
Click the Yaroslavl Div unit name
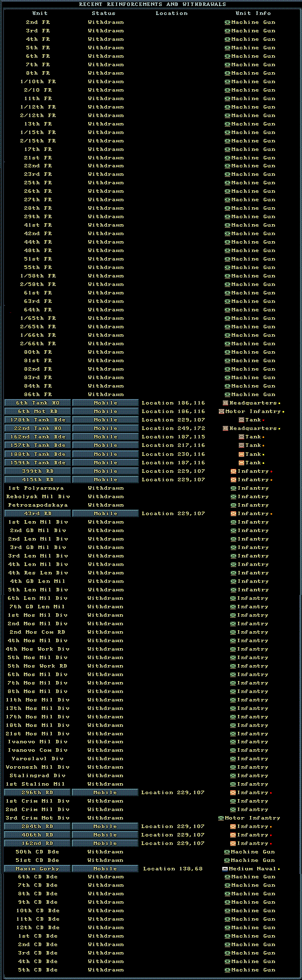click(x=38, y=759)
